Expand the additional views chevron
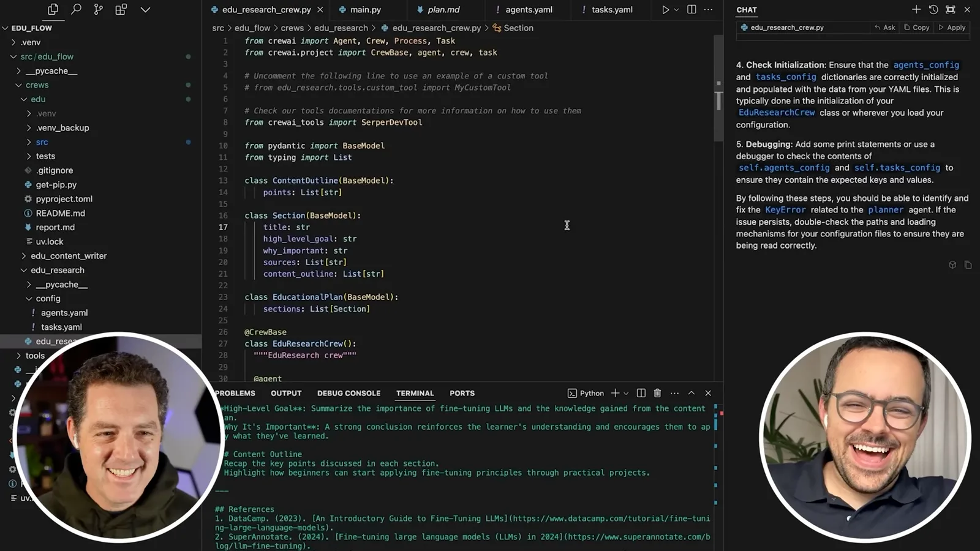 click(145, 9)
